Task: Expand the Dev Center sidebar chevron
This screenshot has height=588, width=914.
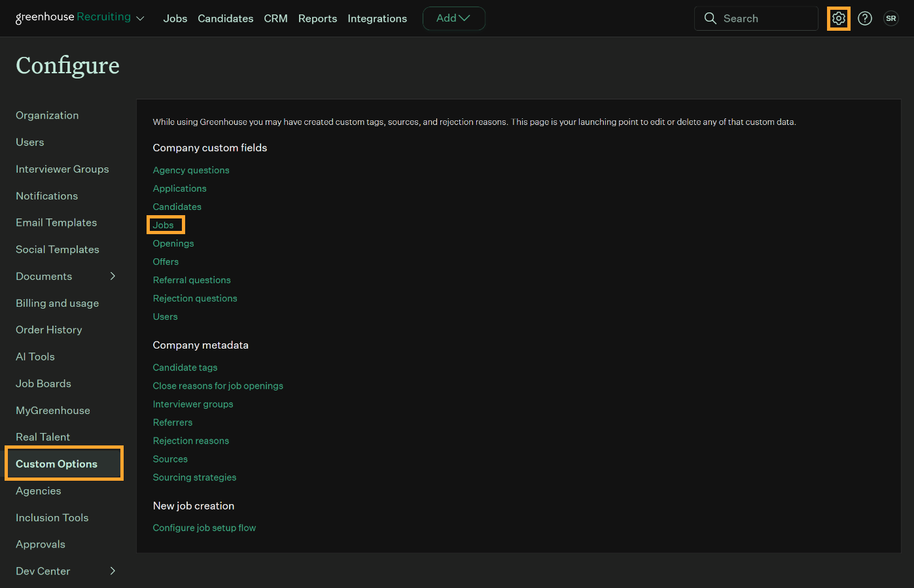Action: (113, 571)
